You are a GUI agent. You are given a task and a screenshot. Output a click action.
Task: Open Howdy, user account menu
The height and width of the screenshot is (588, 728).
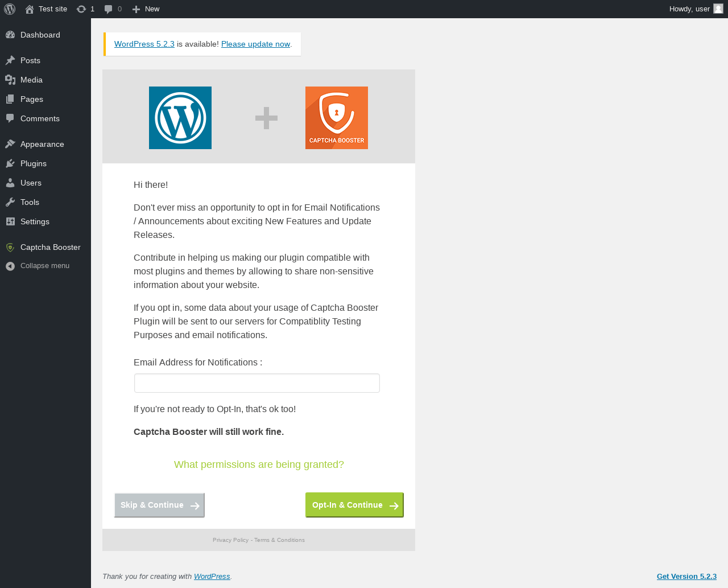coord(696,9)
